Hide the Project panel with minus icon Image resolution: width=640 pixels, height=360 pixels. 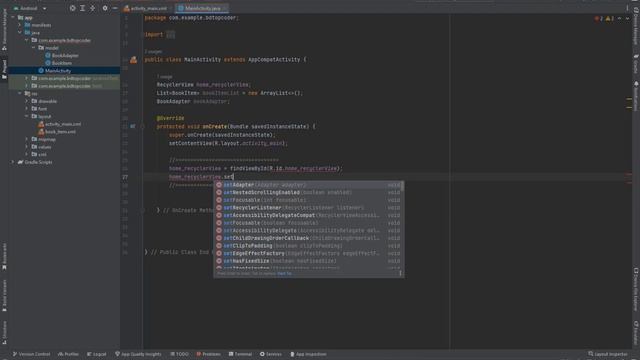[x=115, y=8]
